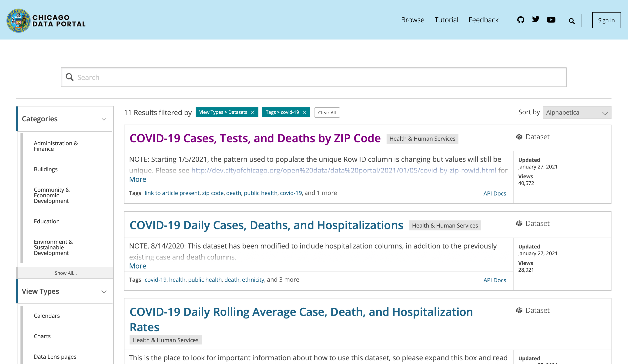The height and width of the screenshot is (364, 628).
Task: Open the YouTube icon link
Action: tap(551, 20)
